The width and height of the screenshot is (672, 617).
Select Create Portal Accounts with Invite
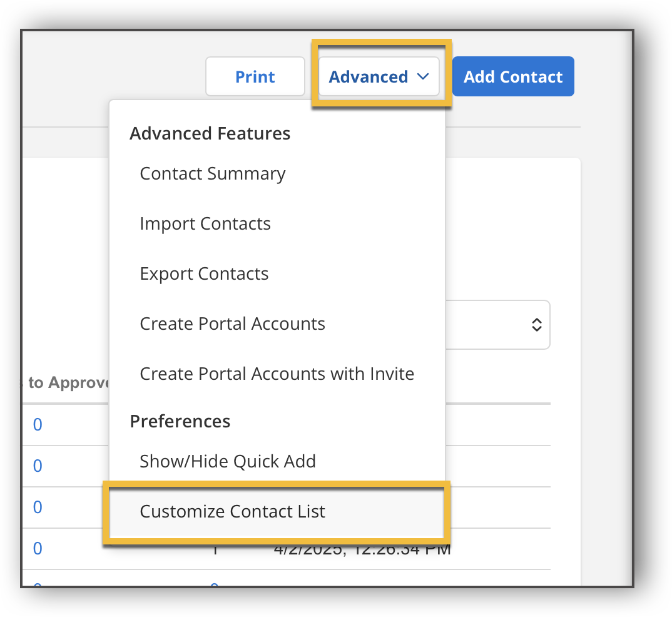tap(277, 374)
